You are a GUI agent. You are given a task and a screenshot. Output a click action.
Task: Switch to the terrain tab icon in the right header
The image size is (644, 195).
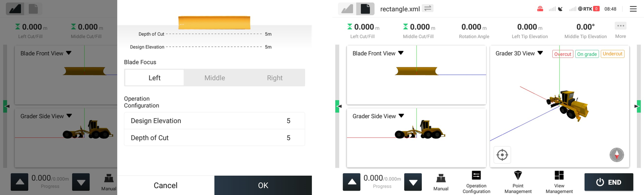[347, 9]
